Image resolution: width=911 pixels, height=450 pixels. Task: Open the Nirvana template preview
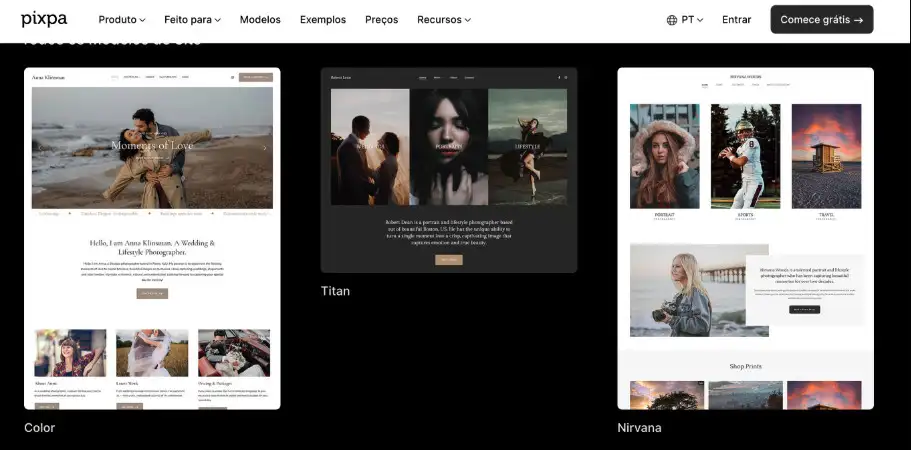(x=745, y=238)
